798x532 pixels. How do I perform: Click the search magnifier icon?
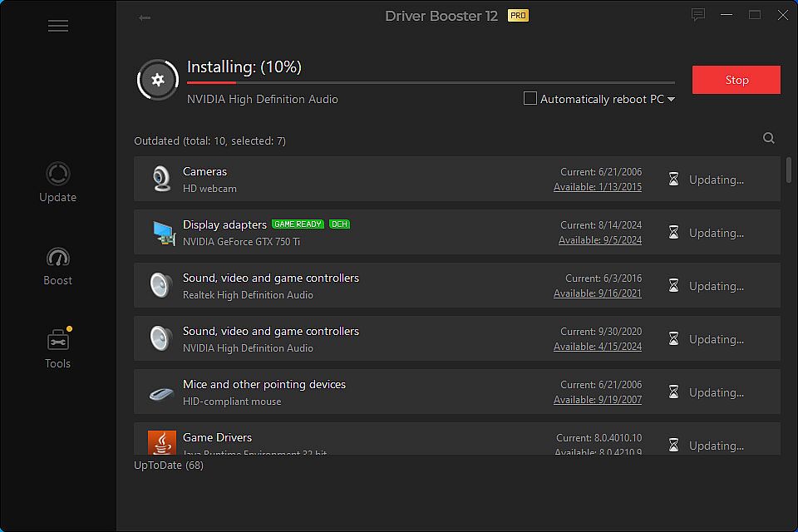[769, 139]
